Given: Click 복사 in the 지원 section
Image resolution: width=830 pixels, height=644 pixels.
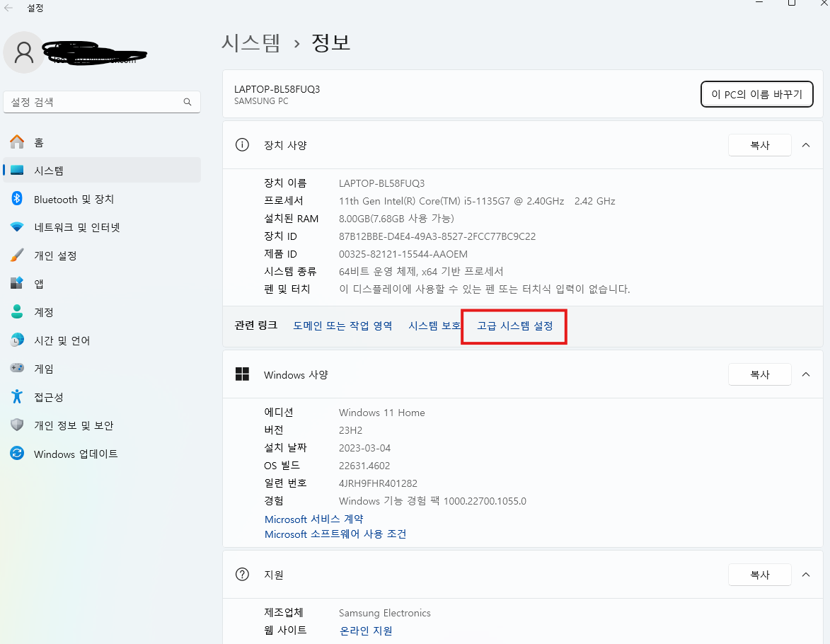Looking at the screenshot, I should pyautogui.click(x=760, y=575).
